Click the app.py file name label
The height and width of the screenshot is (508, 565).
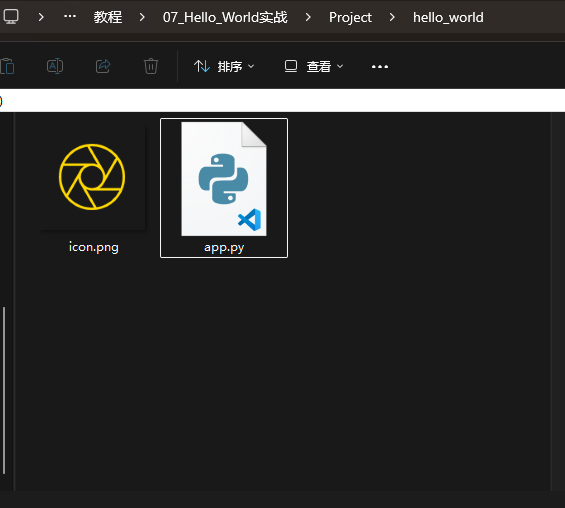pyautogui.click(x=224, y=247)
